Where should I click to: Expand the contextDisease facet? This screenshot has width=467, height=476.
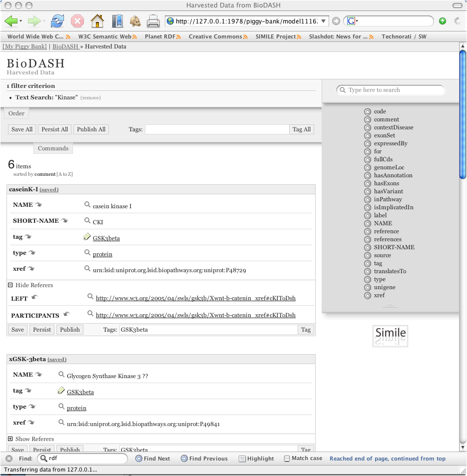[x=367, y=127]
